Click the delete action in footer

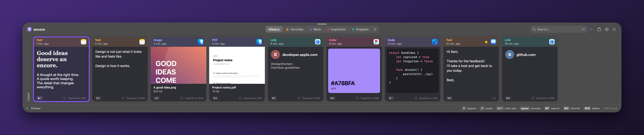coord(592,108)
